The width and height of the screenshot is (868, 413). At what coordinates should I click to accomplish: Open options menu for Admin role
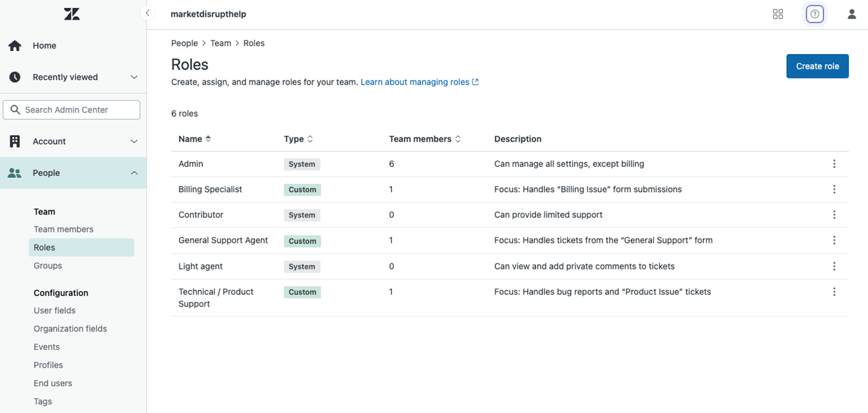coord(834,164)
